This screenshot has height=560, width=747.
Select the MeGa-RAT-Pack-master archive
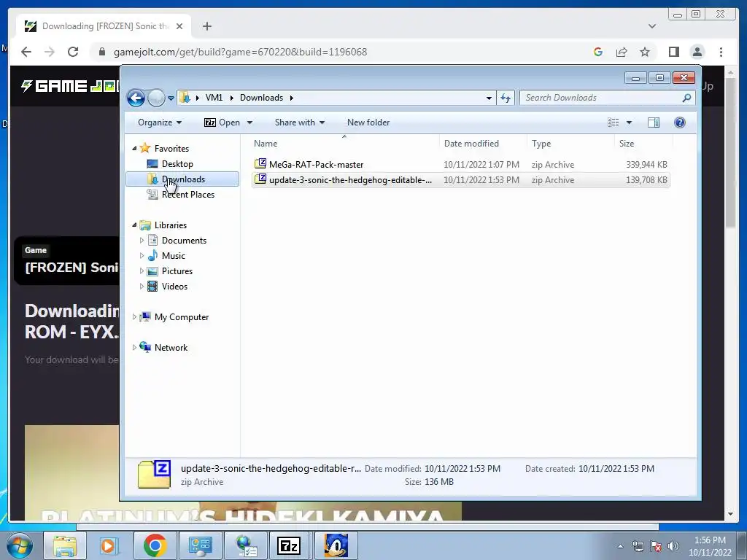[461, 164]
